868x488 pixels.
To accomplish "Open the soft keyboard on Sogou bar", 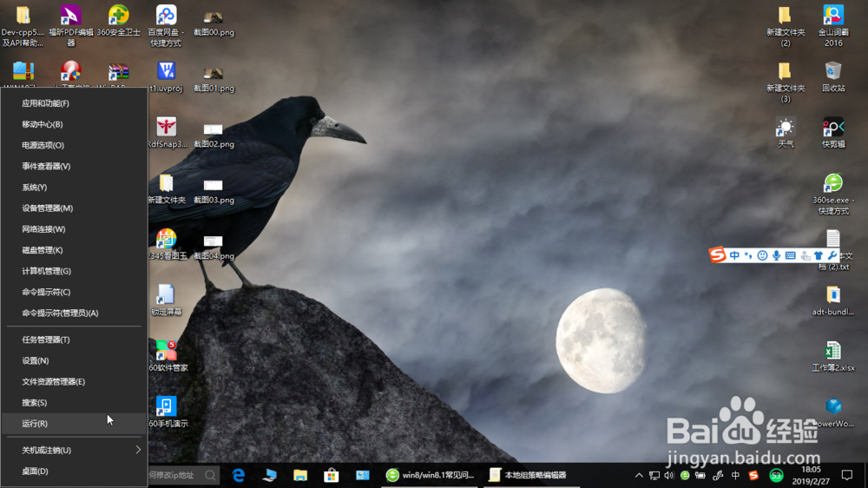I will pyautogui.click(x=791, y=255).
